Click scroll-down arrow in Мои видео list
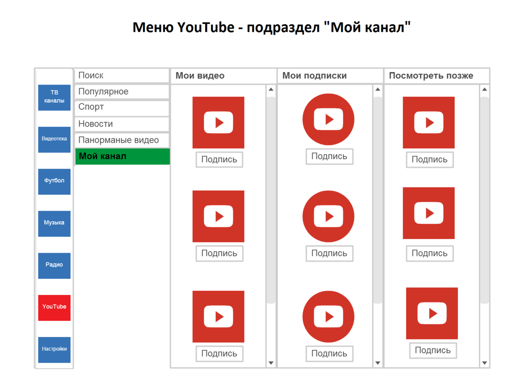The width and height of the screenshot is (532, 392). pyautogui.click(x=271, y=363)
